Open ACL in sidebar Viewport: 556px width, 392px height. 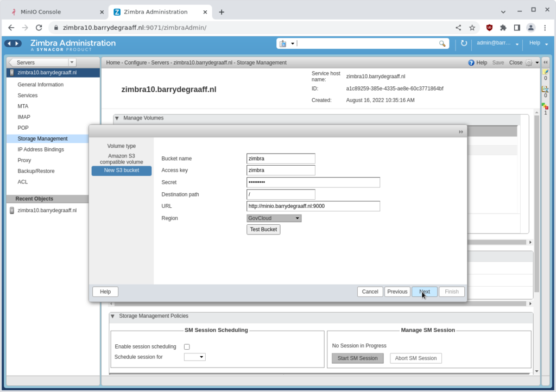23,182
